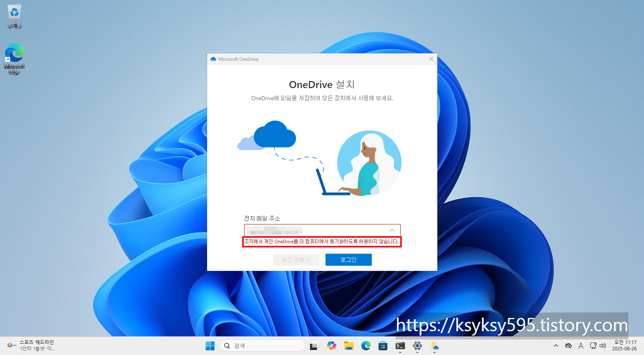Open the volume speaker tray icon
The height and width of the screenshot is (355, 644).
(603, 346)
